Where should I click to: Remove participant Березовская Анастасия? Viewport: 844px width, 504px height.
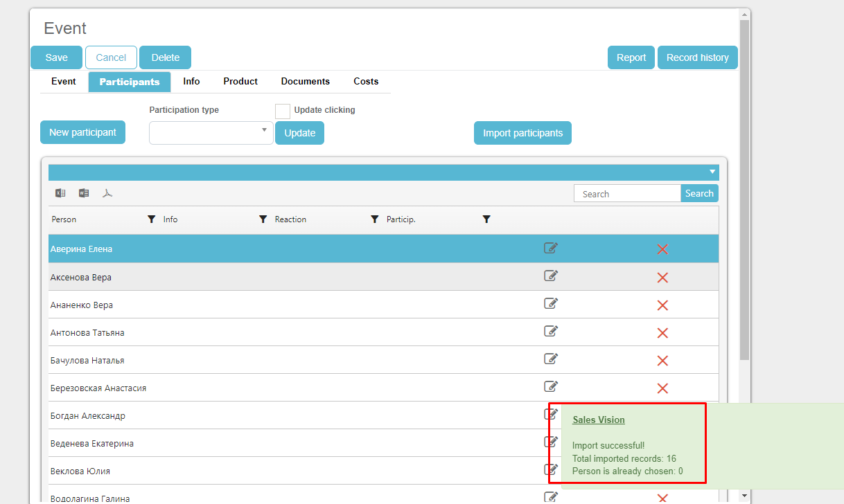point(662,388)
